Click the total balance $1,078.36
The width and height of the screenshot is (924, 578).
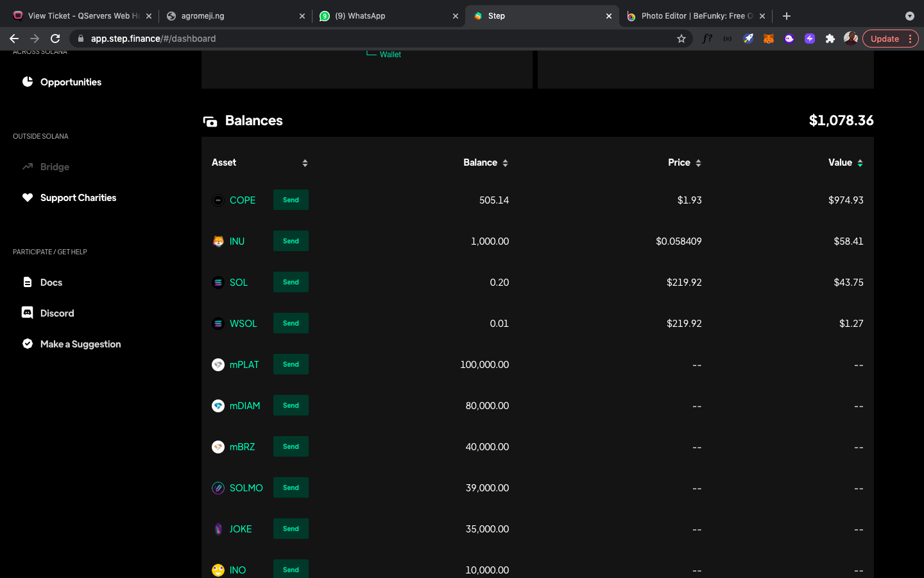pos(841,121)
